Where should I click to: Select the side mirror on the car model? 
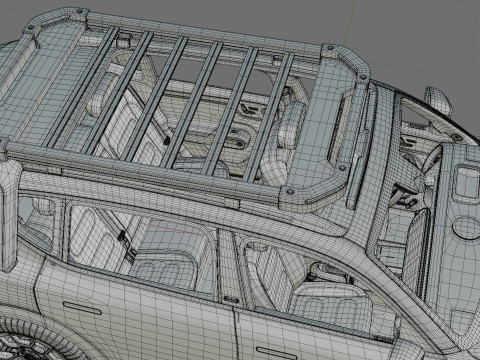[x=438, y=100]
